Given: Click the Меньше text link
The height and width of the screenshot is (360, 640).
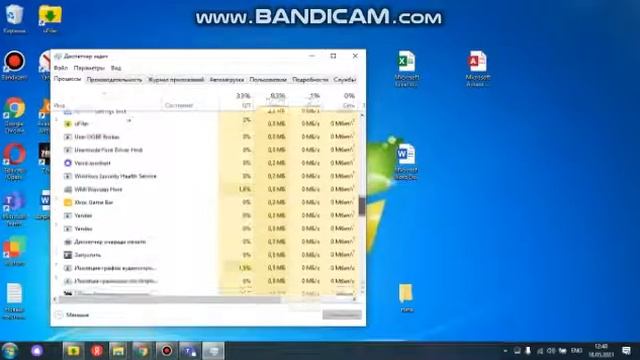Looking at the screenshot, I should (x=77, y=315).
